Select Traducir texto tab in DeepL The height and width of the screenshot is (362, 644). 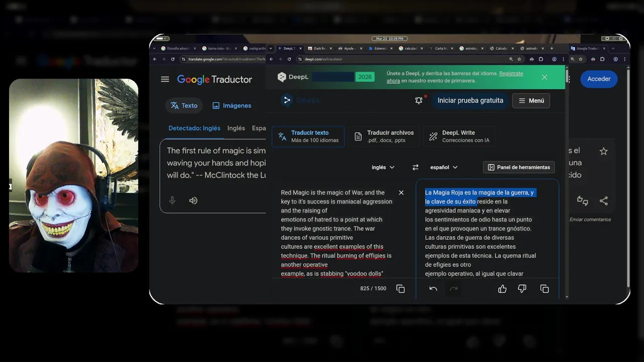coord(308,136)
